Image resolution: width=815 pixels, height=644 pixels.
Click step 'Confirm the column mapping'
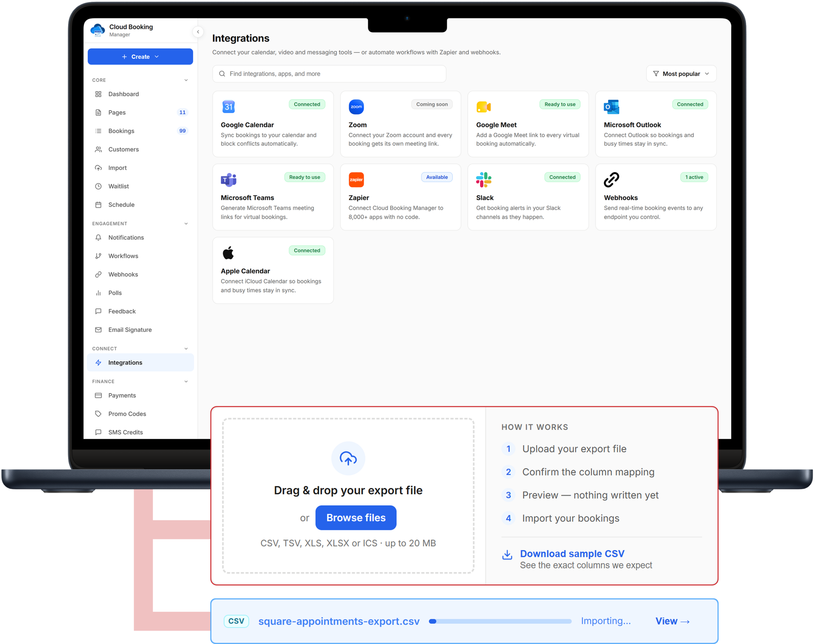(588, 472)
